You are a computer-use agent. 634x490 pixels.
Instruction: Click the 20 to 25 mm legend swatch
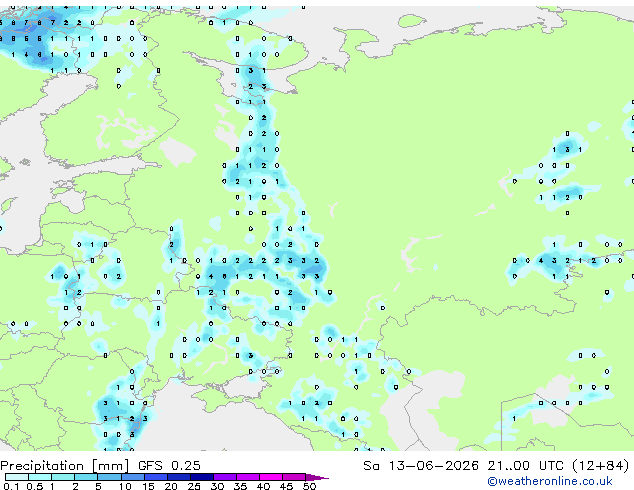click(x=178, y=477)
